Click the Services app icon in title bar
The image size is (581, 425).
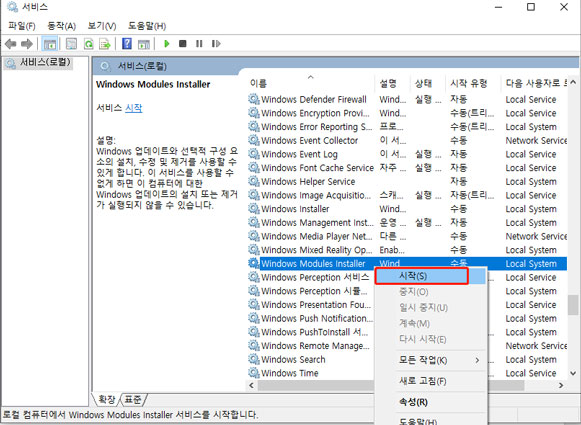pyautogui.click(x=12, y=7)
